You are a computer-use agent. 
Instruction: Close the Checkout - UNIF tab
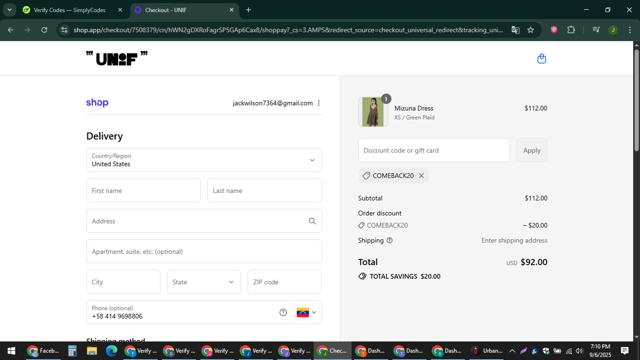coord(231,10)
